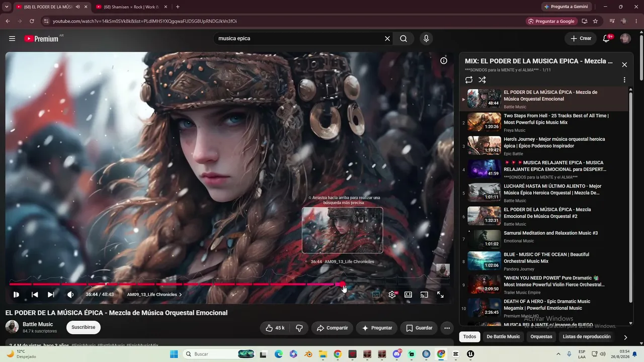Go to YouTube Premium home logo

[41, 39]
